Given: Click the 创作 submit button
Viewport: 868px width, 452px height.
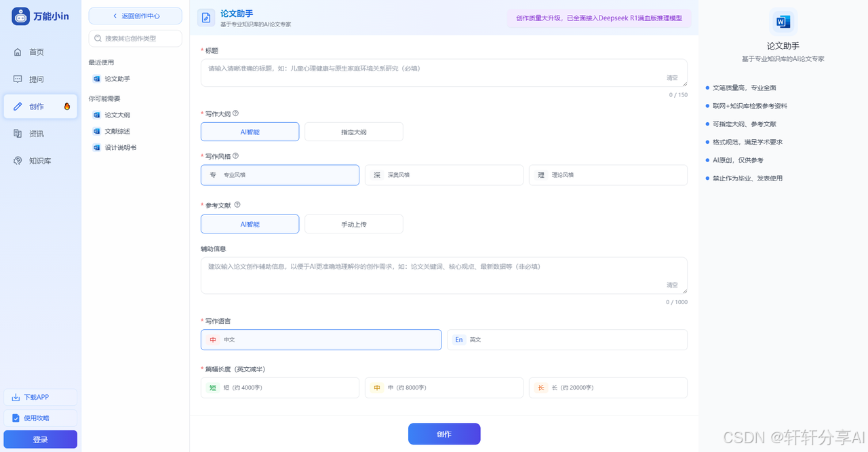Looking at the screenshot, I should click(444, 434).
